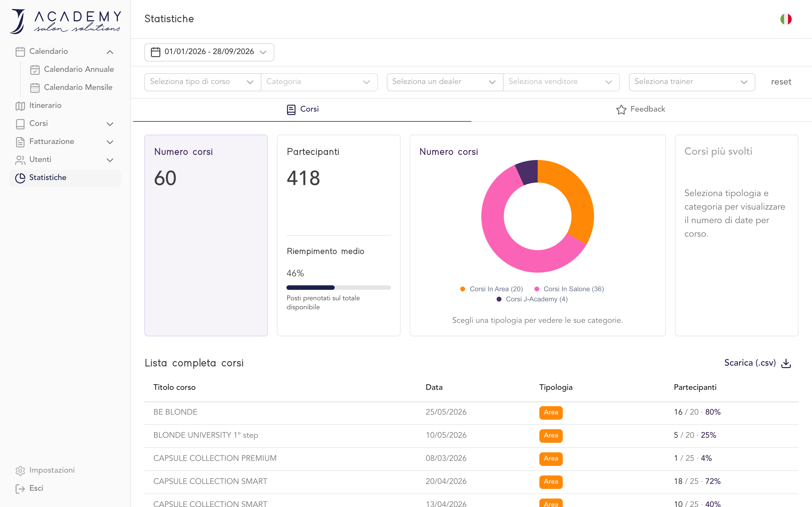Open the Seleziona un dealer dropdown
Screen dimensions: 812x507
pos(445,82)
